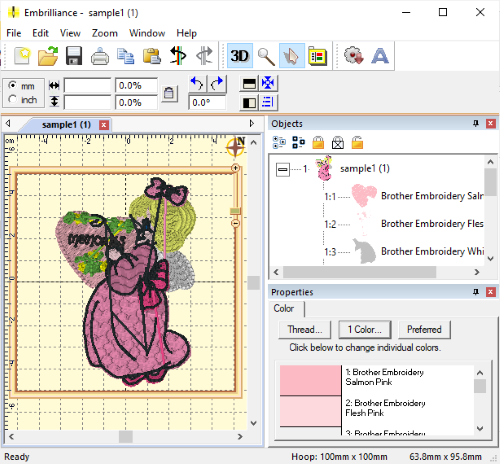Select the mm units radio button

point(13,85)
